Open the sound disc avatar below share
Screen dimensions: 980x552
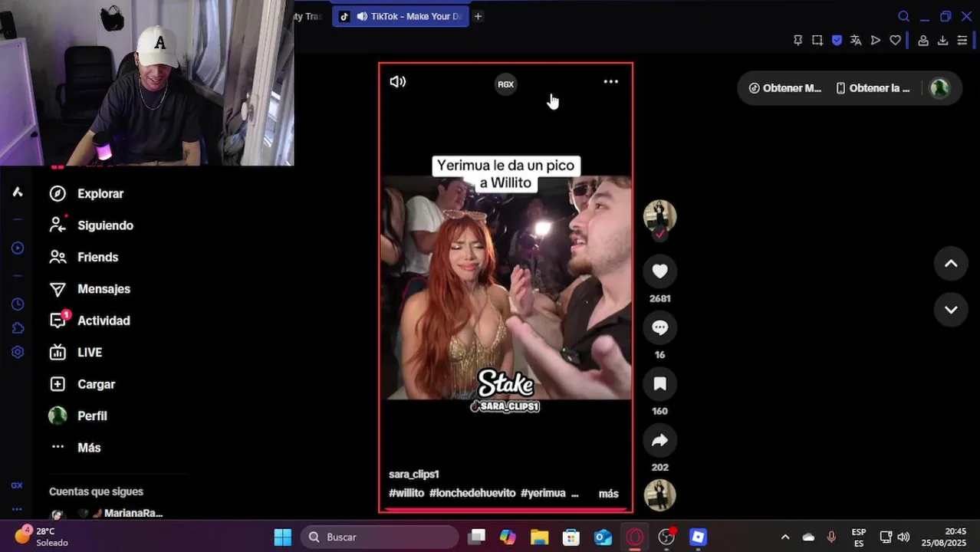coord(659,495)
